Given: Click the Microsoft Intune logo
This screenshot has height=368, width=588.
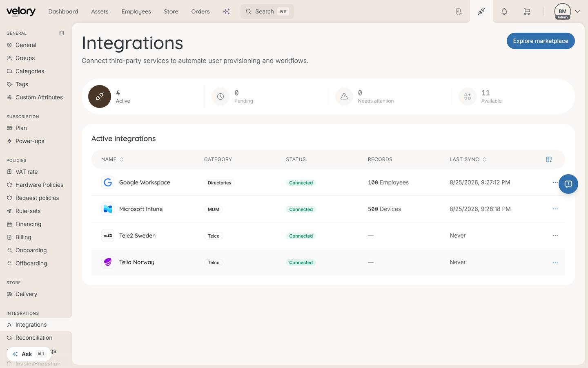Looking at the screenshot, I should tap(108, 209).
